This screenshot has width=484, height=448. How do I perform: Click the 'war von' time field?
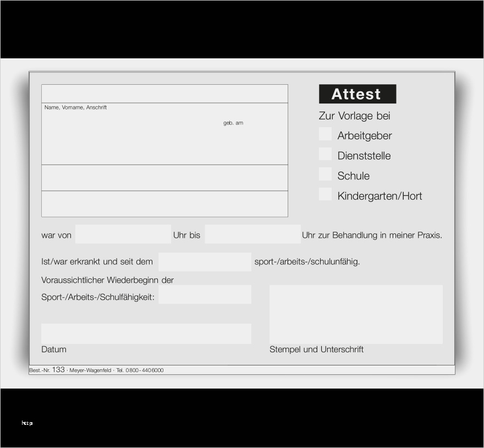123,234
